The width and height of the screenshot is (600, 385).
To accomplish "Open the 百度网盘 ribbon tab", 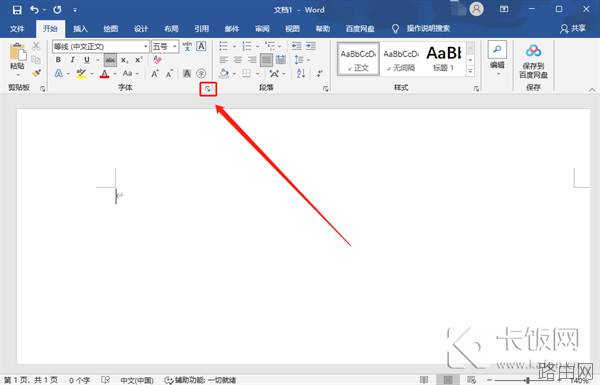I will pos(360,29).
